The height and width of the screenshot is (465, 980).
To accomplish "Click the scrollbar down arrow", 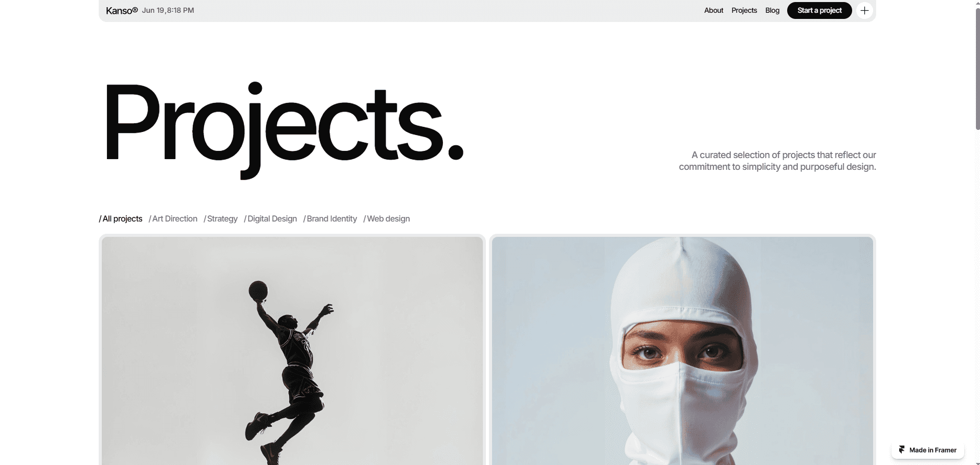I will [977, 462].
